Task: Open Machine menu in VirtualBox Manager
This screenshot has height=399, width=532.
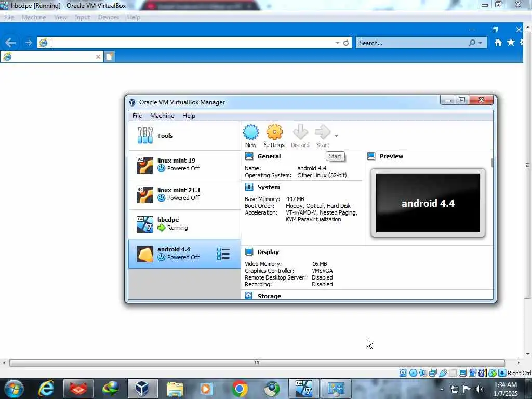Action: [162, 116]
